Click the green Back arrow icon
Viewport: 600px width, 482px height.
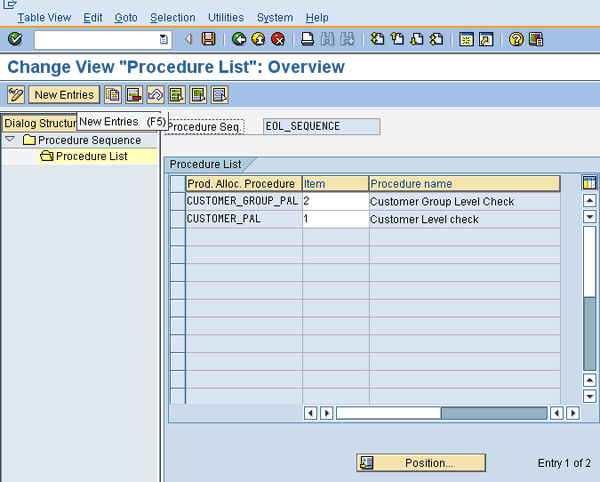point(239,39)
